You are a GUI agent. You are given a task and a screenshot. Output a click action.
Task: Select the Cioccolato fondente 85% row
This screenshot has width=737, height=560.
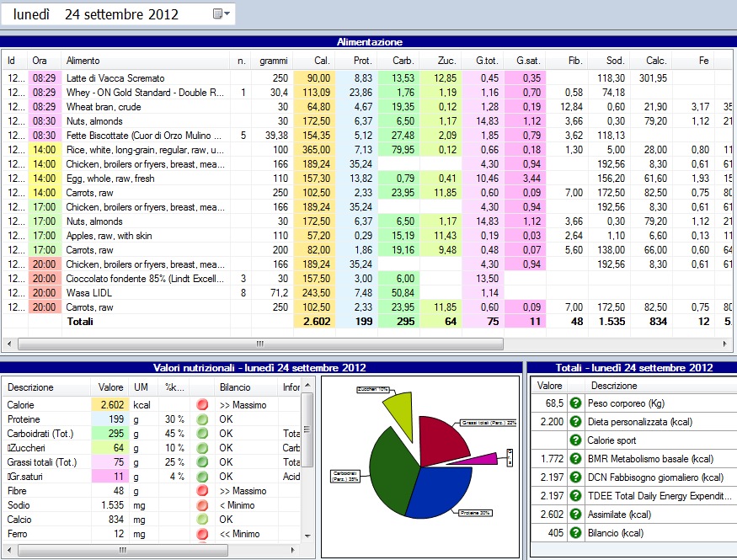(145, 279)
